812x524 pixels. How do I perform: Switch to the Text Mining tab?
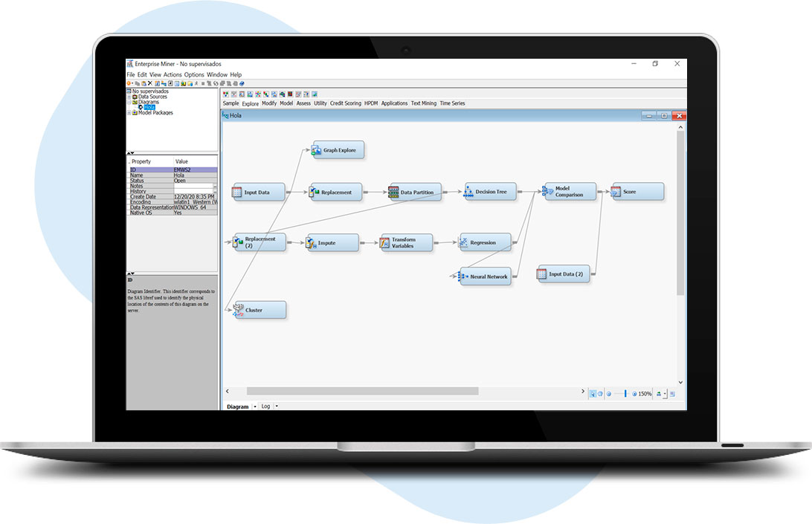(424, 103)
